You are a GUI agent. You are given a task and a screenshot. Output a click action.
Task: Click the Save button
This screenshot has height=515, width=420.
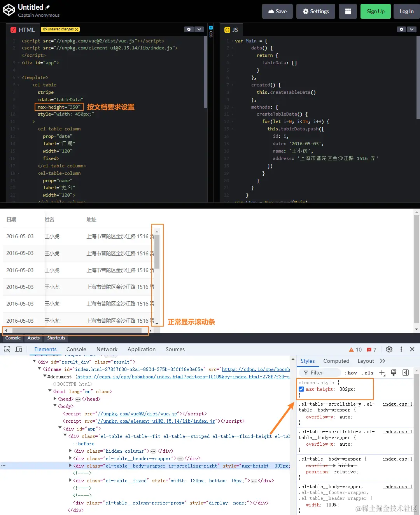click(x=278, y=11)
